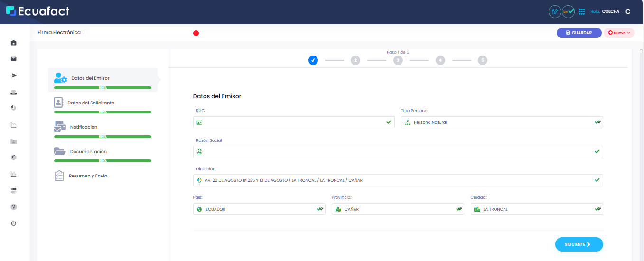Select the Documentación section
The height and width of the screenshot is (261, 644).
(88, 152)
